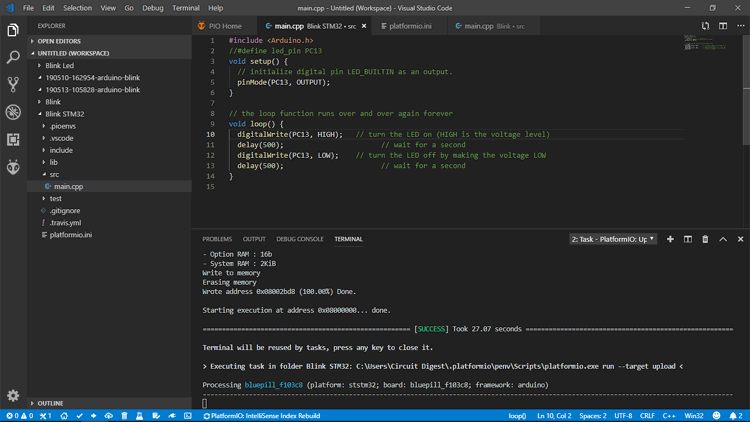This screenshot has width=750, height=422.
Task: Click the PlatformIO Upload arrow in the status bar
Action: [94, 416]
